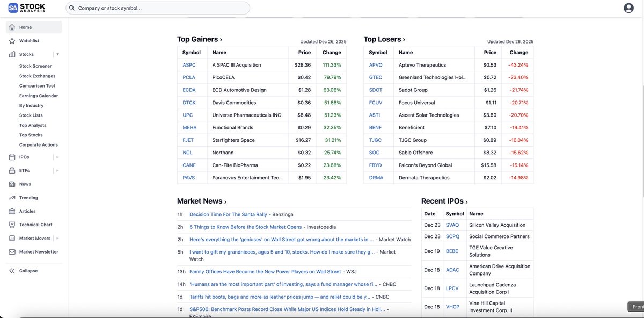This screenshot has width=644, height=318.
Task: Click the Market Newsletter envelope icon
Action: pos(12,252)
